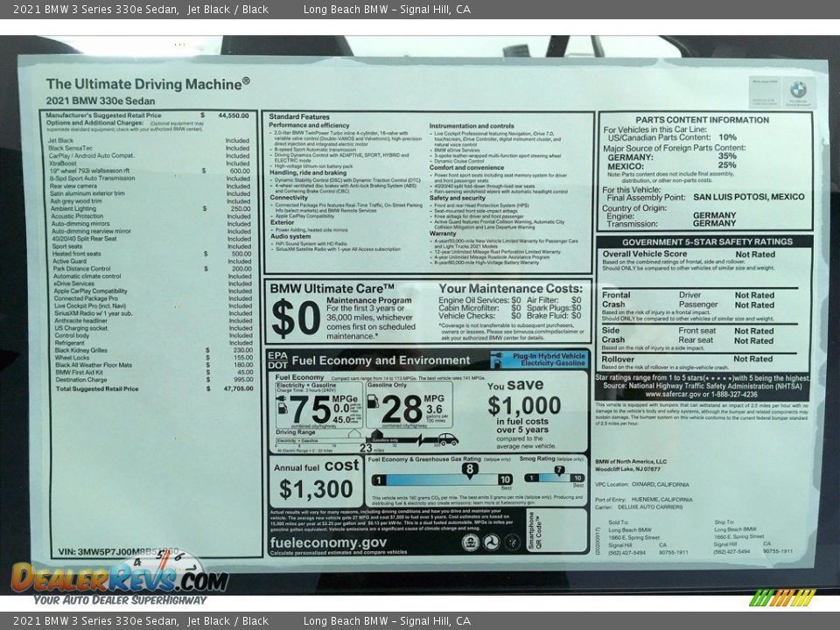
Task: Click the 'Safety and security' subheading
Action: (x=457, y=198)
